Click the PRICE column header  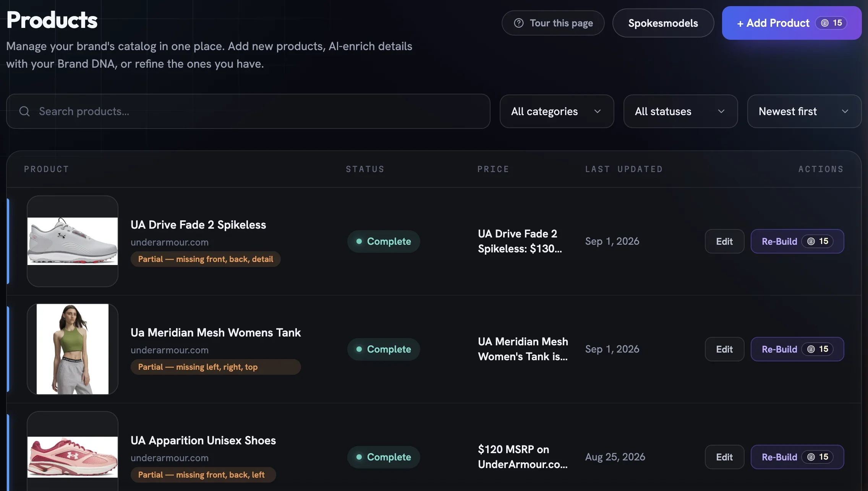[x=493, y=169]
